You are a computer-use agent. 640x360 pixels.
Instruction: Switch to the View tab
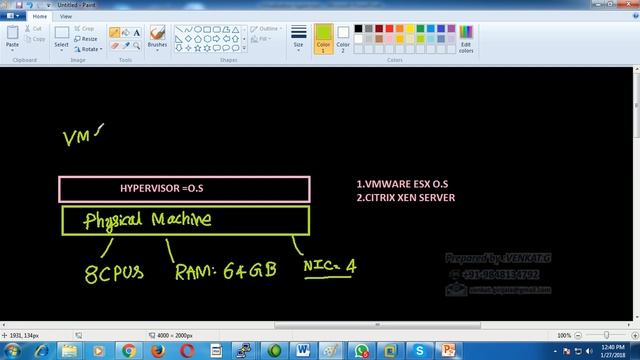coord(66,16)
